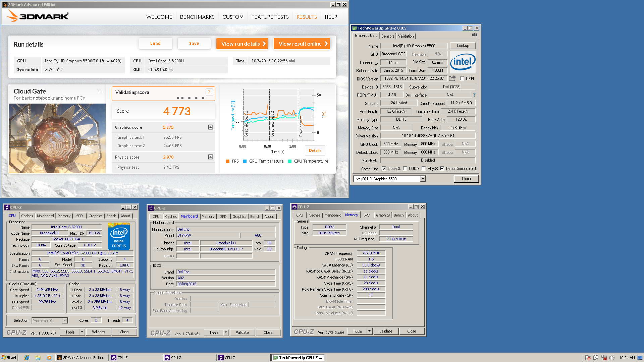Toggle the OpenCL checkbox
Viewport: 644px width, 362px height.
pos(384,169)
